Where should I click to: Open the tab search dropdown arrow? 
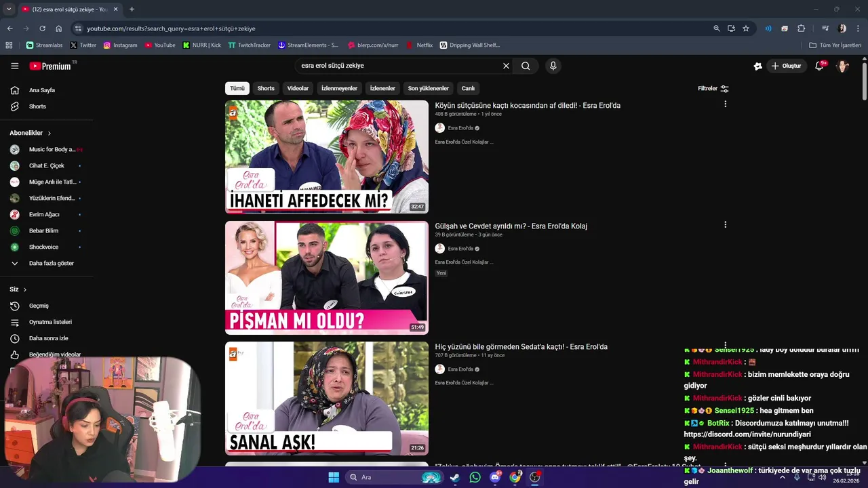point(9,9)
